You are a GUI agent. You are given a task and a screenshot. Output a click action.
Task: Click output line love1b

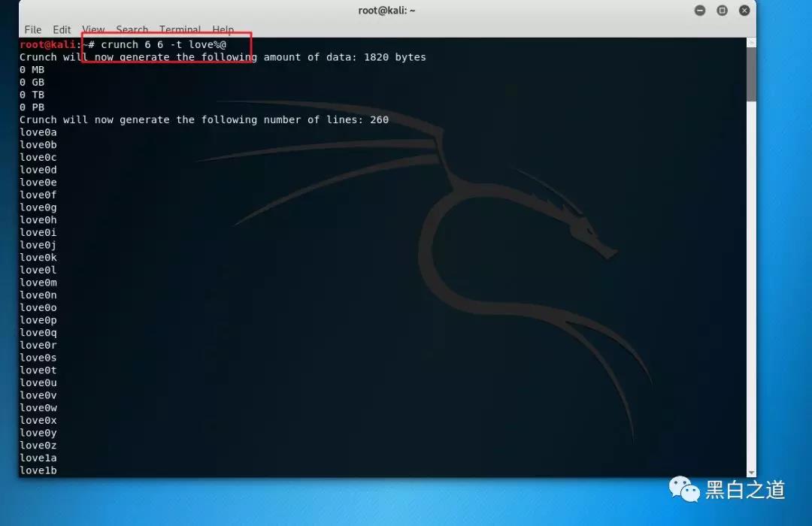[x=38, y=470]
